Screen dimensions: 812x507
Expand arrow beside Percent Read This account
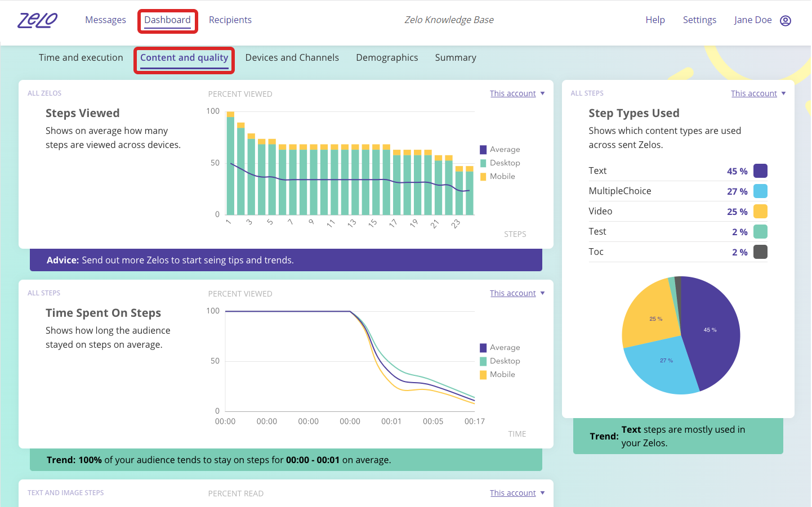(x=542, y=493)
